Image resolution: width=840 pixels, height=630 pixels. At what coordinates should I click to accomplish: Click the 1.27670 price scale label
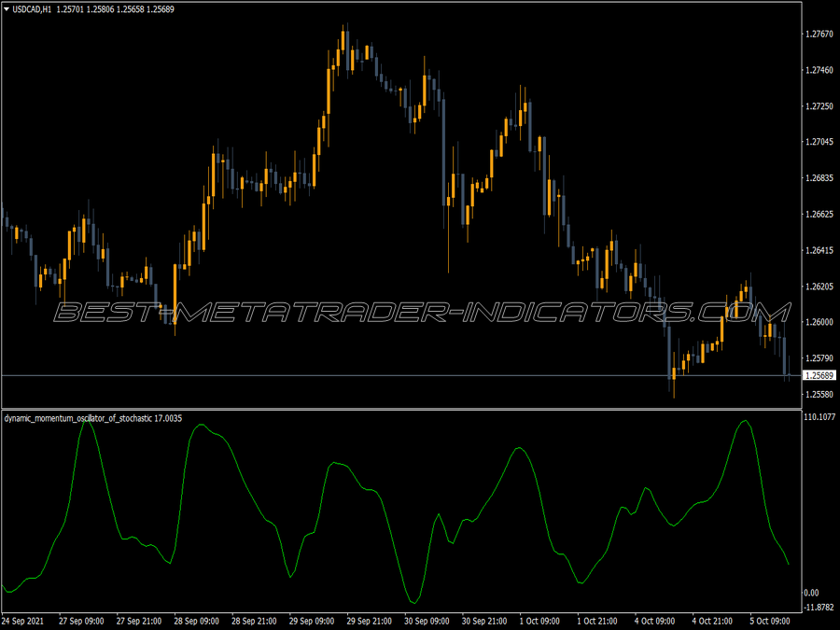[819, 34]
